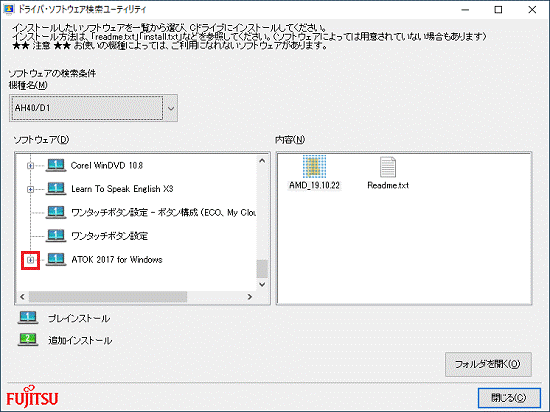Image resolution: width=550 pixels, height=412 pixels.
Task: Minimize the utility window
Action: pos(465,10)
